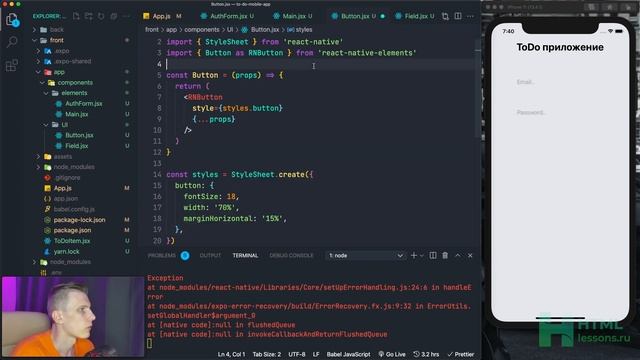Click the editor vertical scrollbar
This screenshot has height=360, width=640.
[478, 88]
